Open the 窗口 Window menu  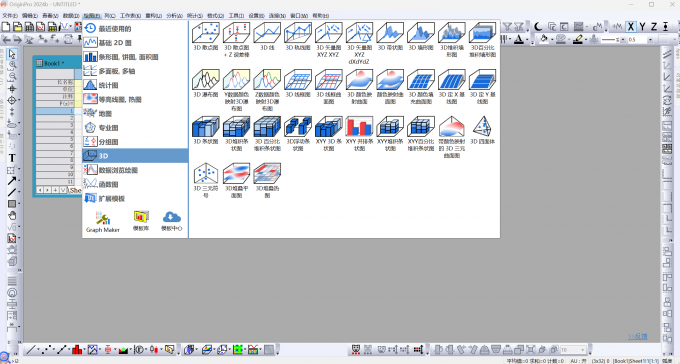coord(299,16)
